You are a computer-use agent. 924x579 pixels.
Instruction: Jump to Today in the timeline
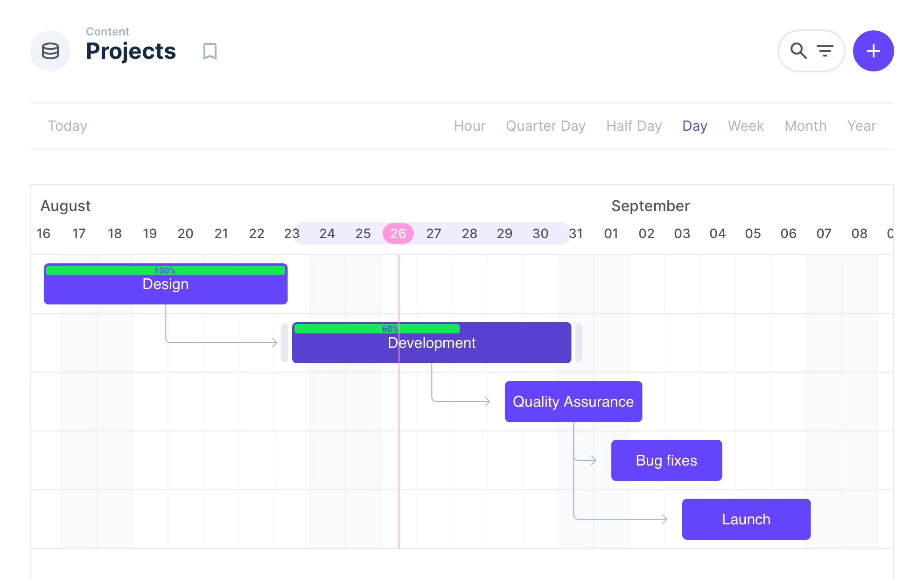pos(68,126)
